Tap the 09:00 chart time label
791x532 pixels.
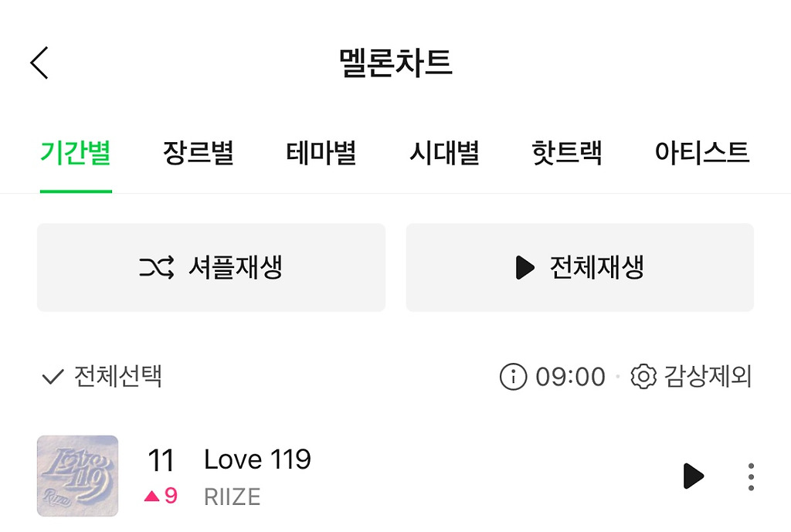point(570,377)
